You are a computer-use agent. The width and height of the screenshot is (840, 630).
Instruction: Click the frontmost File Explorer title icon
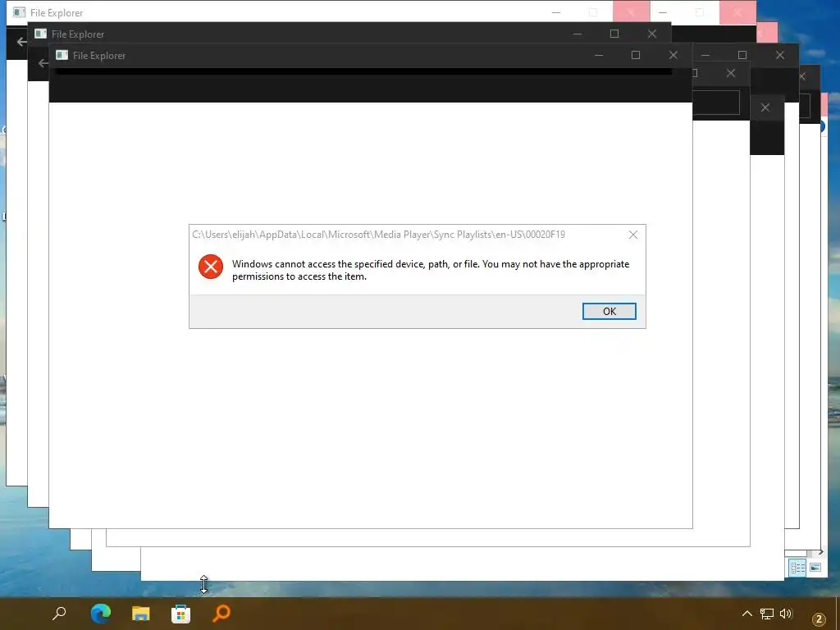pyautogui.click(x=62, y=55)
